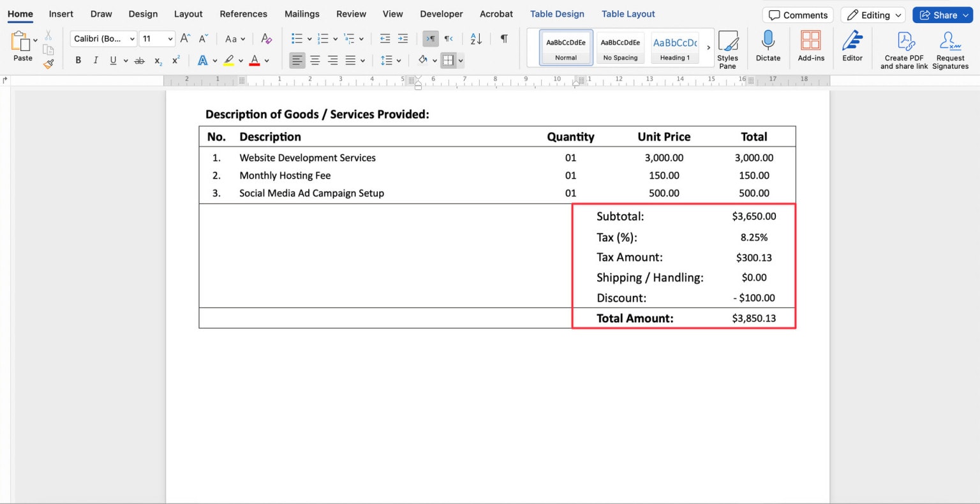The image size is (980, 504).
Task: Toggle the paragraph marks display
Action: point(503,39)
